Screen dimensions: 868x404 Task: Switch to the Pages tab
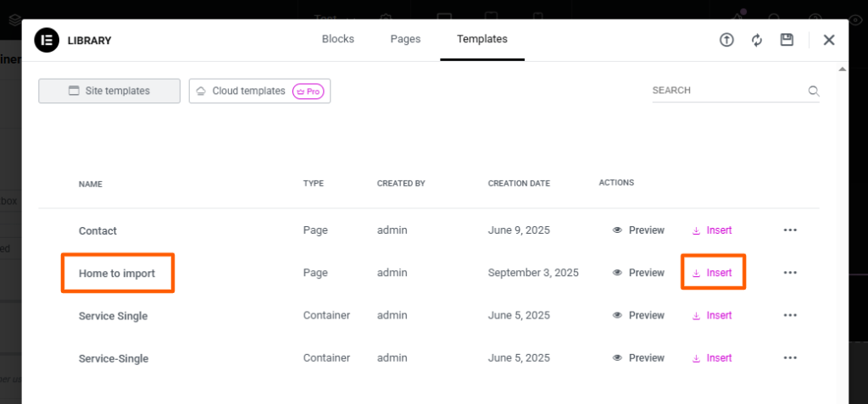pyautogui.click(x=405, y=39)
